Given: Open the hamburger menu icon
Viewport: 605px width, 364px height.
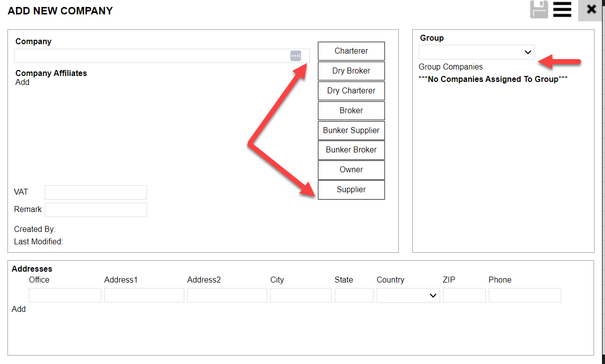Looking at the screenshot, I should tap(562, 10).
